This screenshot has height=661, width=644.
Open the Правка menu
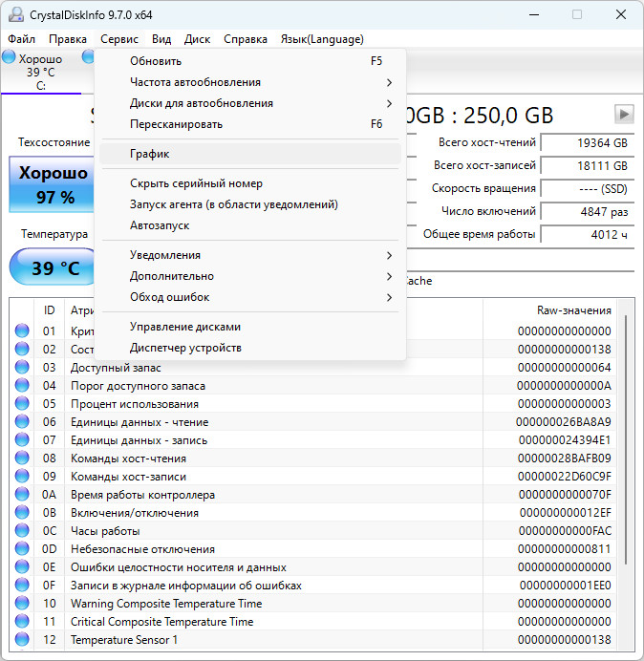68,39
